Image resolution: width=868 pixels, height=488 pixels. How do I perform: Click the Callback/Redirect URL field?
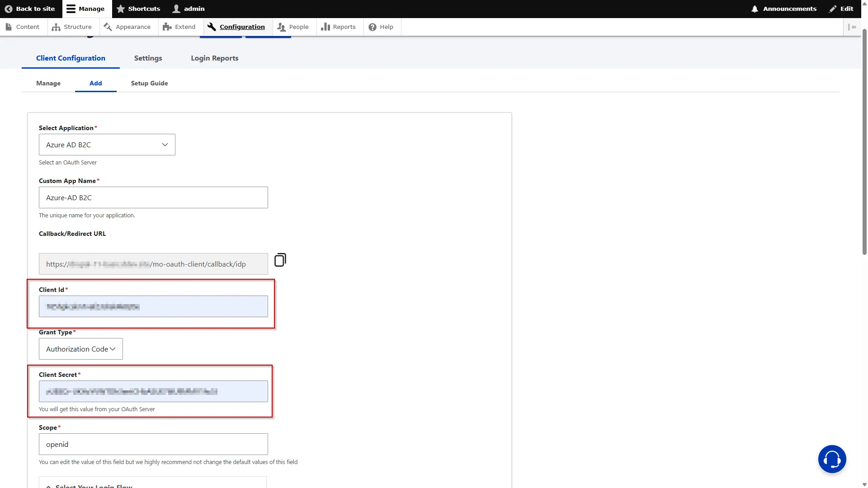[153, 264]
